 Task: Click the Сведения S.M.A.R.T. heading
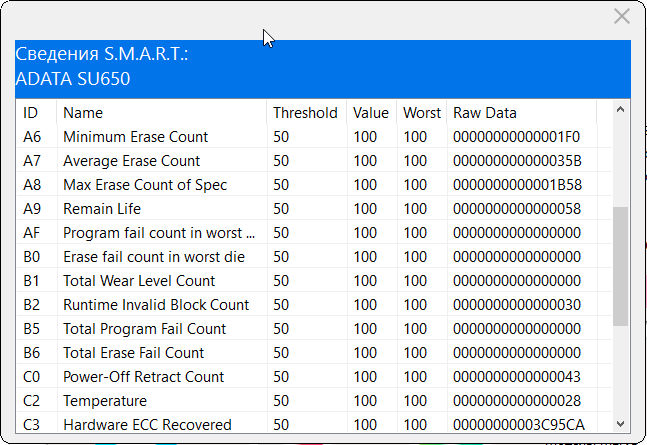(x=102, y=54)
